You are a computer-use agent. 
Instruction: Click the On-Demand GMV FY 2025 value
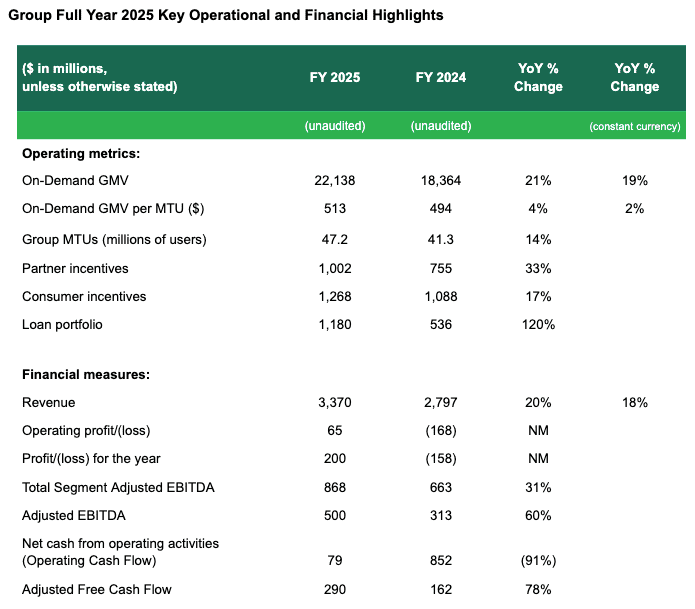(x=335, y=181)
